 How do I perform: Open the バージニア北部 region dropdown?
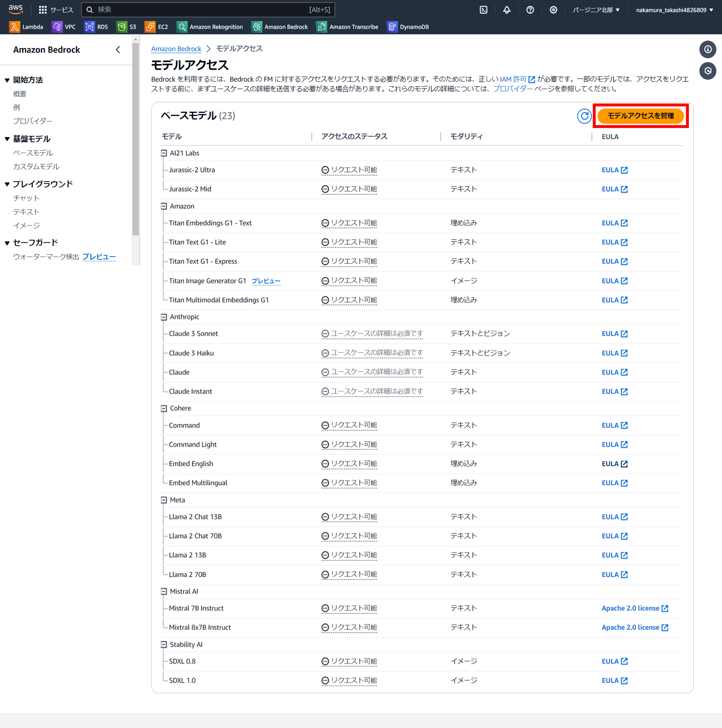pos(596,10)
